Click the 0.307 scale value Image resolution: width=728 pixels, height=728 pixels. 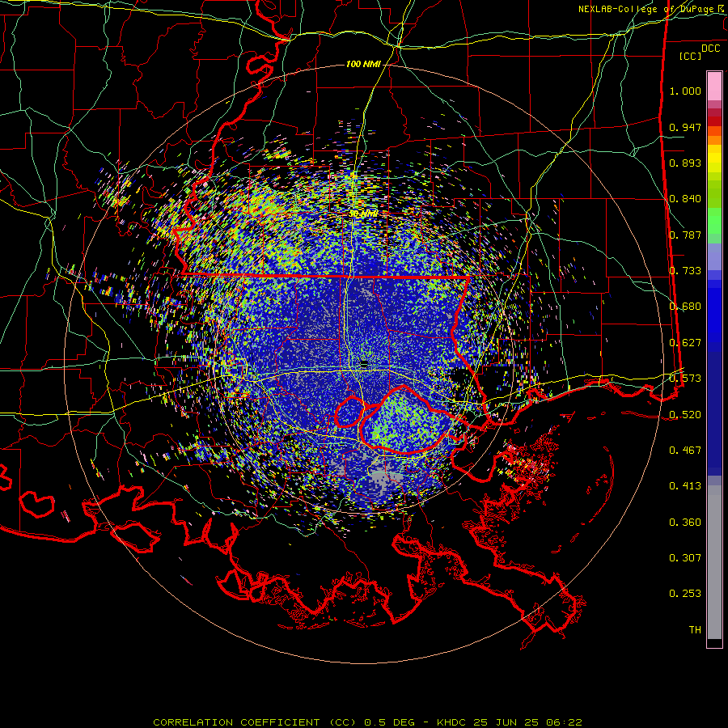coord(685,558)
